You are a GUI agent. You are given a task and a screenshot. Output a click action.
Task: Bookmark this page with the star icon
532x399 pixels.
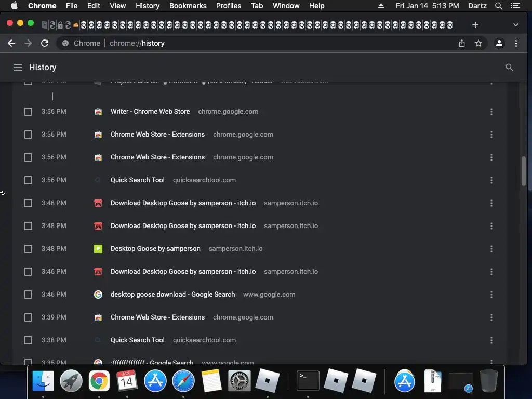(x=478, y=43)
